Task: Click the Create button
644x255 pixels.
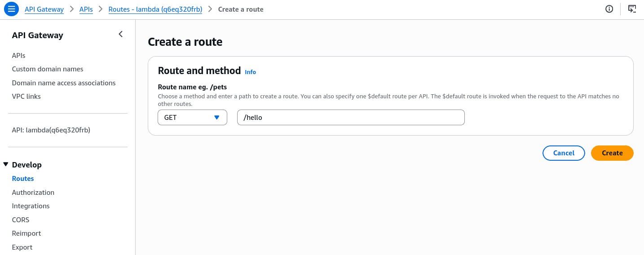Action: point(612,153)
